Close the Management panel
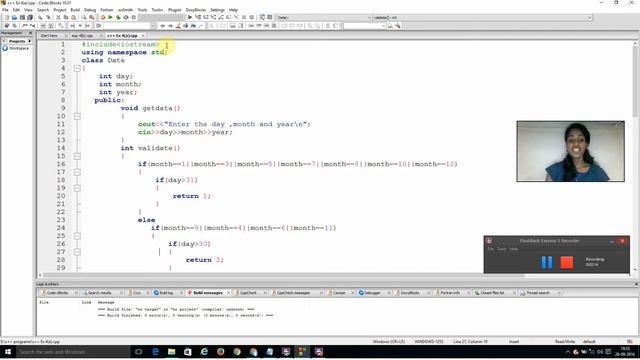 tap(30, 33)
